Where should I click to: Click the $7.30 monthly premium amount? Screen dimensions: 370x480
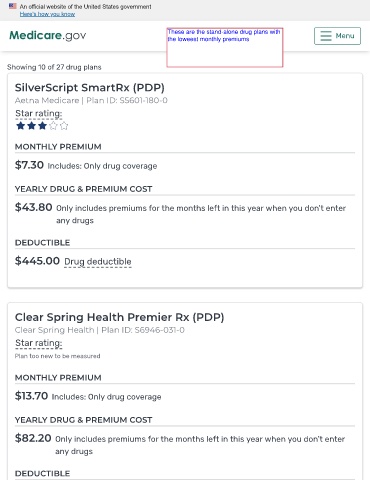point(29,165)
